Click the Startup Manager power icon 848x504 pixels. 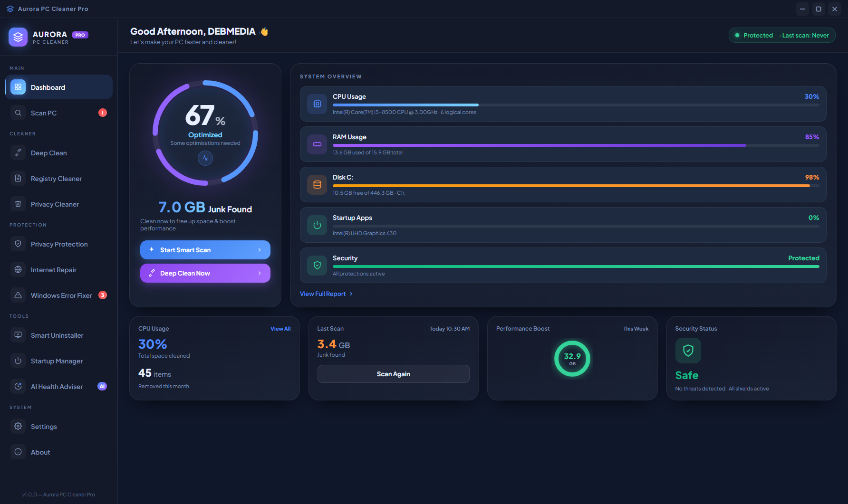coord(18,361)
